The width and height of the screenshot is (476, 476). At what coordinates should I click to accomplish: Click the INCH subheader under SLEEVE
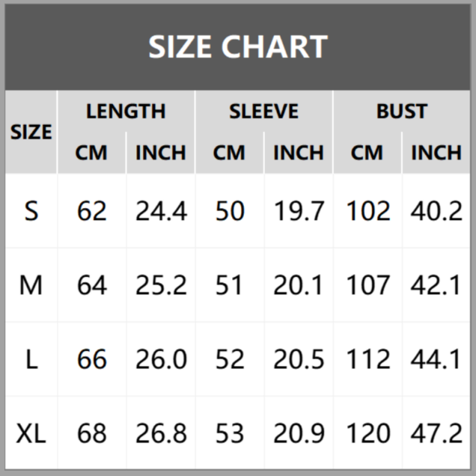tap(298, 153)
